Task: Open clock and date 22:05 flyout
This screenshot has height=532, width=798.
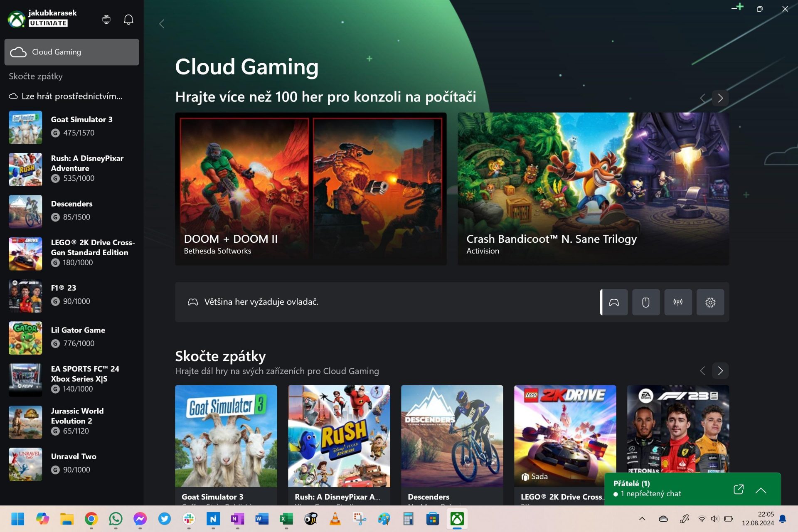Action: pos(758,519)
